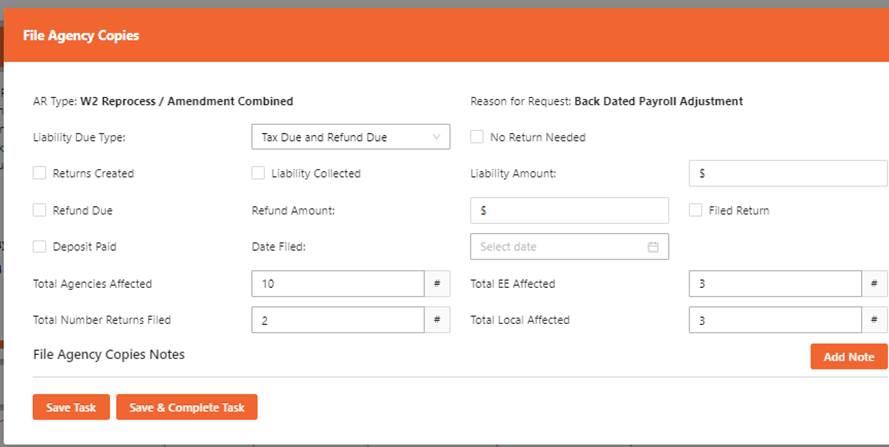Check the Returns Created checkbox
Screen dimensions: 889x447
[x=40, y=173]
